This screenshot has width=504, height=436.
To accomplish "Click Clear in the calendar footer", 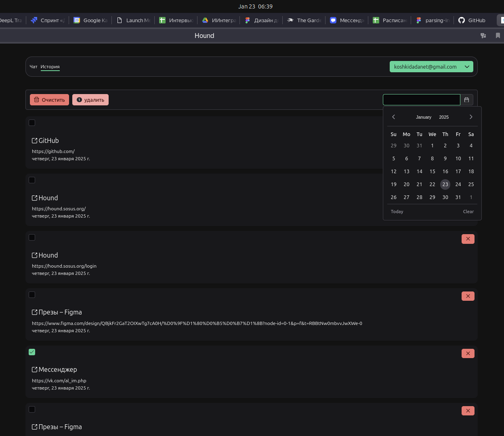I will coord(468,212).
